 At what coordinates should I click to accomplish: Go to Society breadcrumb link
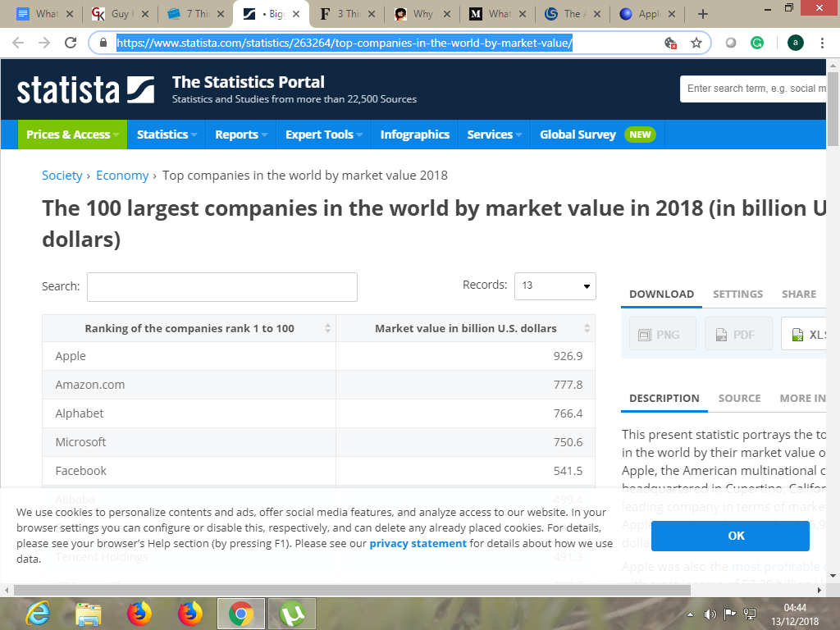pyautogui.click(x=62, y=176)
